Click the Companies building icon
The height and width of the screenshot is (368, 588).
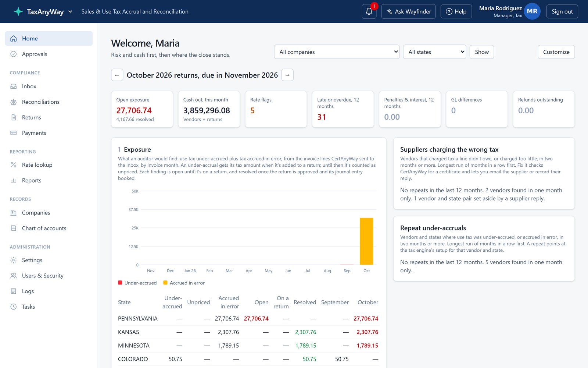point(14,213)
